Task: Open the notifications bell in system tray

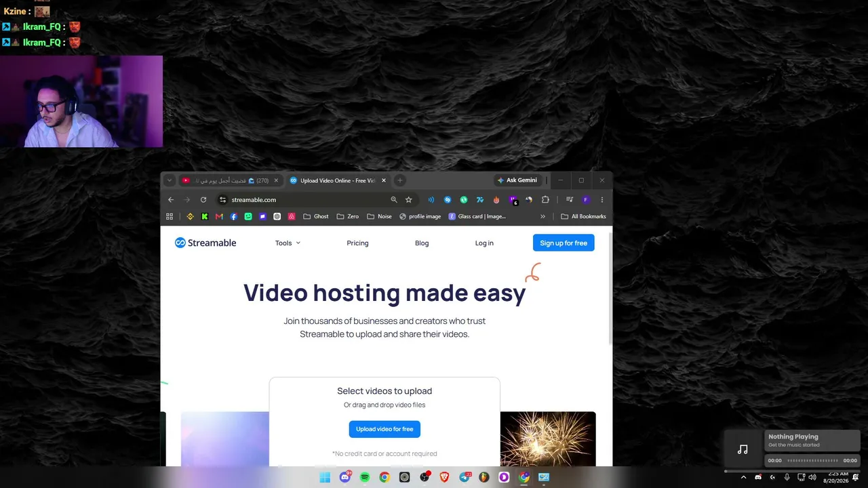Action: tap(856, 477)
